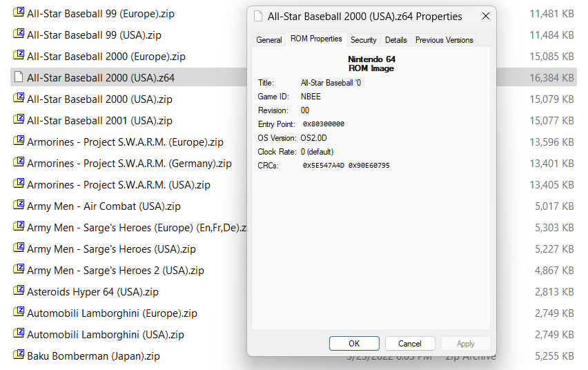Viewport: 588px width, 370px height.
Task: Click the file icon in the Properties title bar
Action: pyautogui.click(x=258, y=16)
